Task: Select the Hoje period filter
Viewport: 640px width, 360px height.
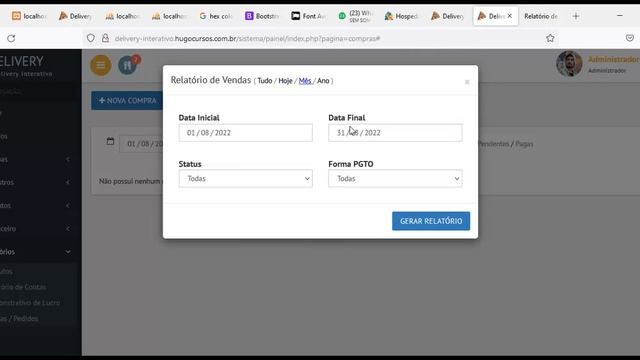Action: click(285, 81)
